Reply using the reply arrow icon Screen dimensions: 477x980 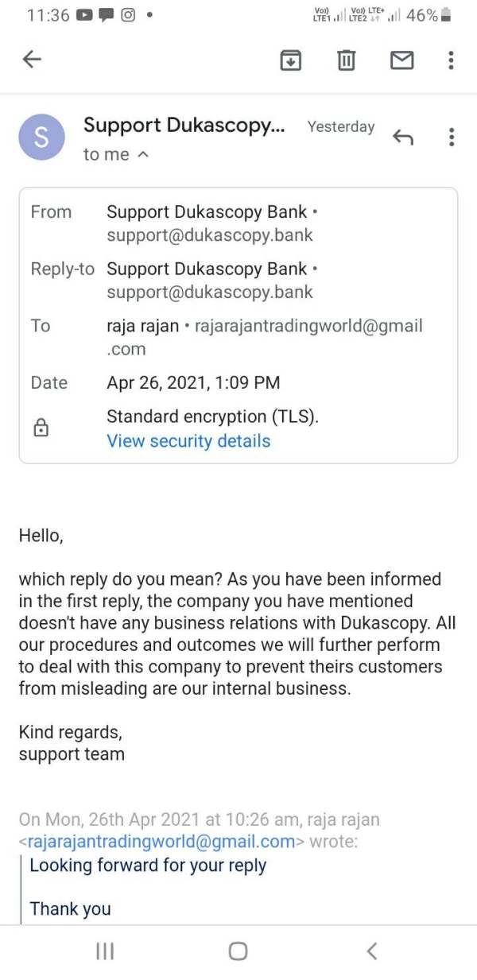(403, 138)
